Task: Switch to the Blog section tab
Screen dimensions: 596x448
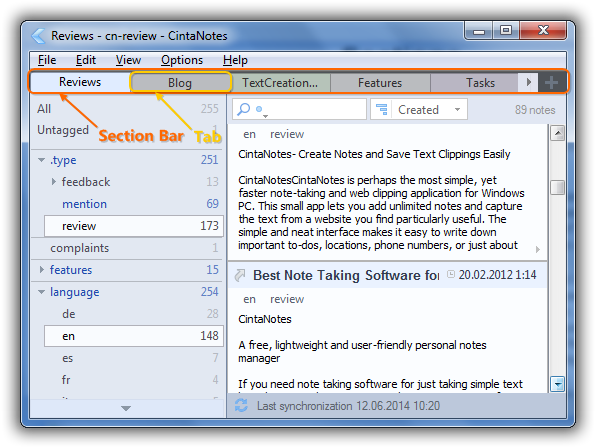Action: (180, 82)
